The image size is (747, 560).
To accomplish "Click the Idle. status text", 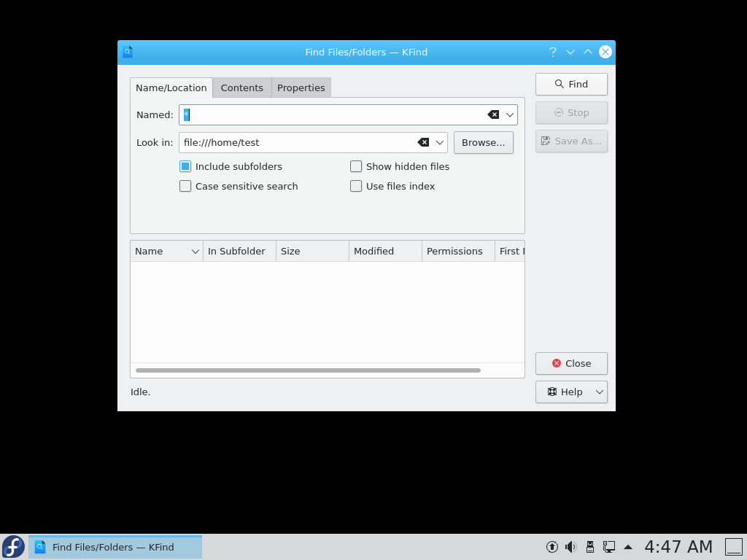I will tap(141, 392).
